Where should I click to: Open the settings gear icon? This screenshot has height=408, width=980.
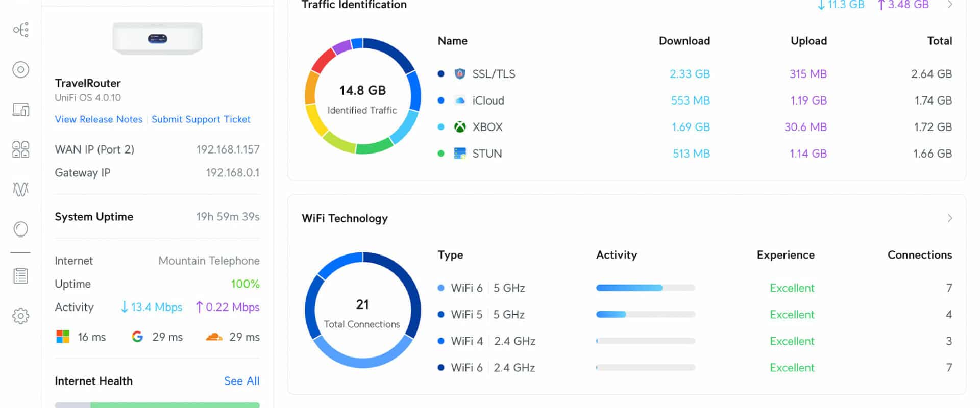click(x=21, y=316)
